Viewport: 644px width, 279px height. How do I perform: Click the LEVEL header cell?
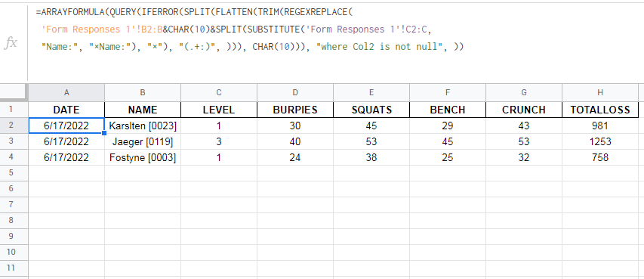219,110
